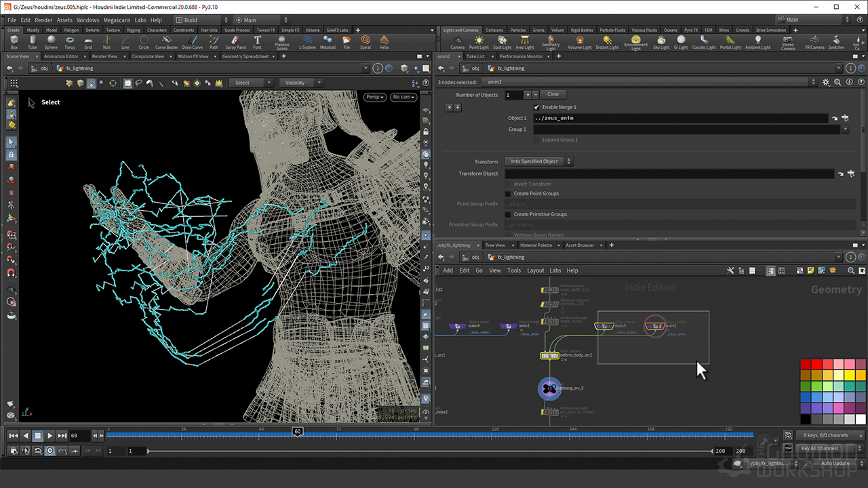Select the Metaball shelf tool

click(x=328, y=42)
